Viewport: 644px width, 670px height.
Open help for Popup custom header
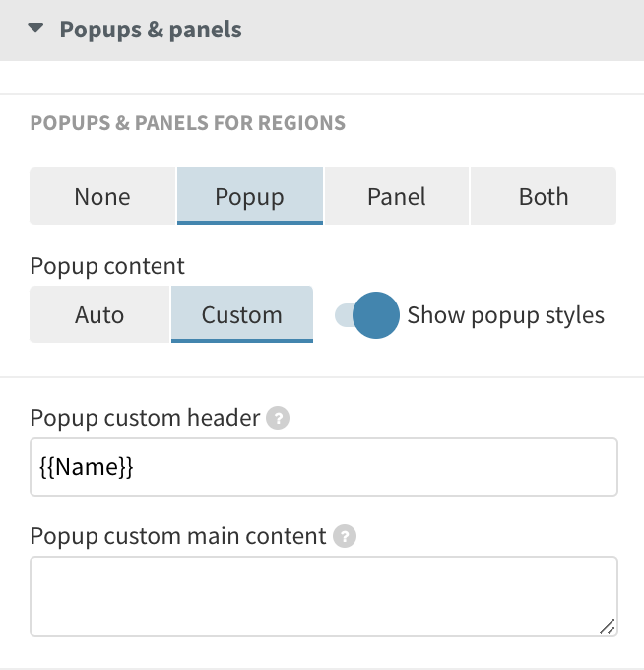(x=279, y=419)
